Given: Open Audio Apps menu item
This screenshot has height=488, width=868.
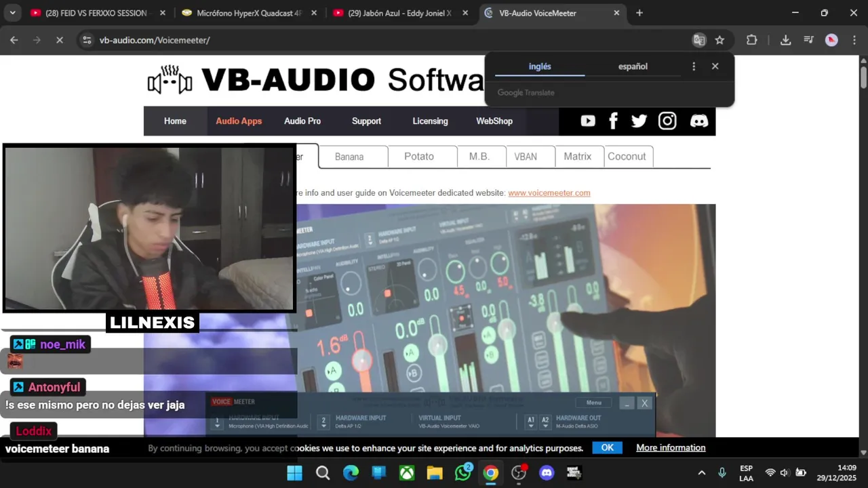Looking at the screenshot, I should (239, 121).
